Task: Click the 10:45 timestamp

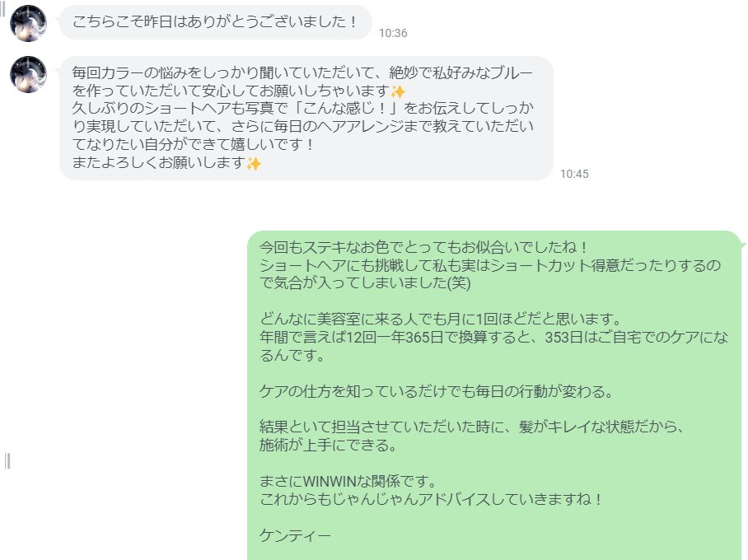Action: coord(574,174)
